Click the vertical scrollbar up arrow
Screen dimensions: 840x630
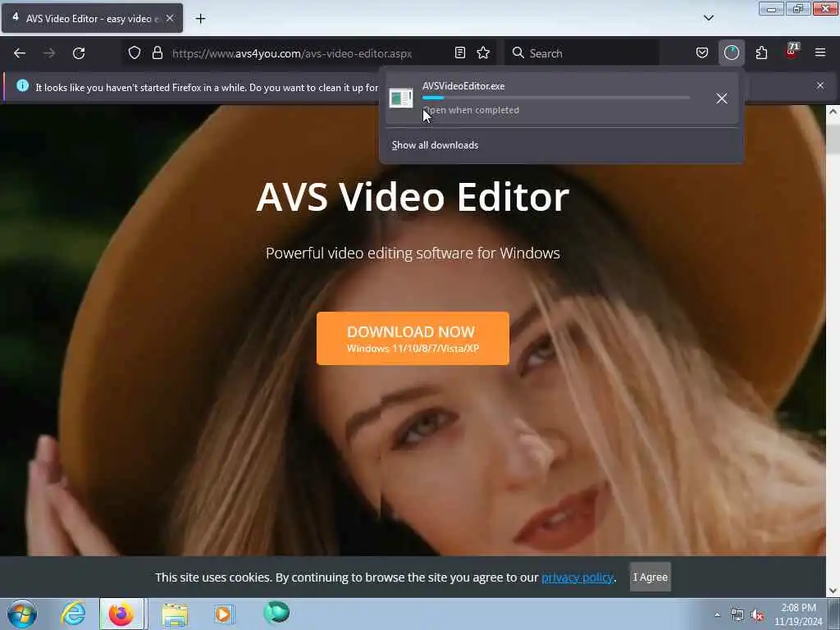point(833,112)
